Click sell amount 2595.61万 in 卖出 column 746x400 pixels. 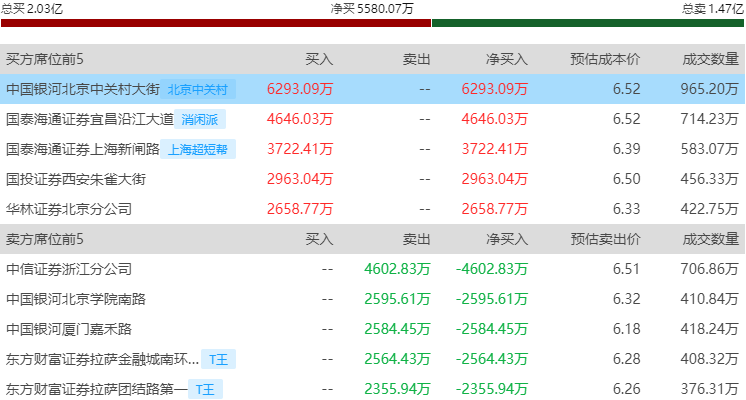click(397, 299)
